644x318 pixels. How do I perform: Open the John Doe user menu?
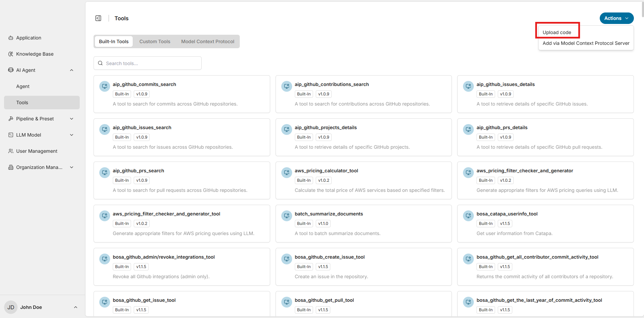pyautogui.click(x=76, y=307)
